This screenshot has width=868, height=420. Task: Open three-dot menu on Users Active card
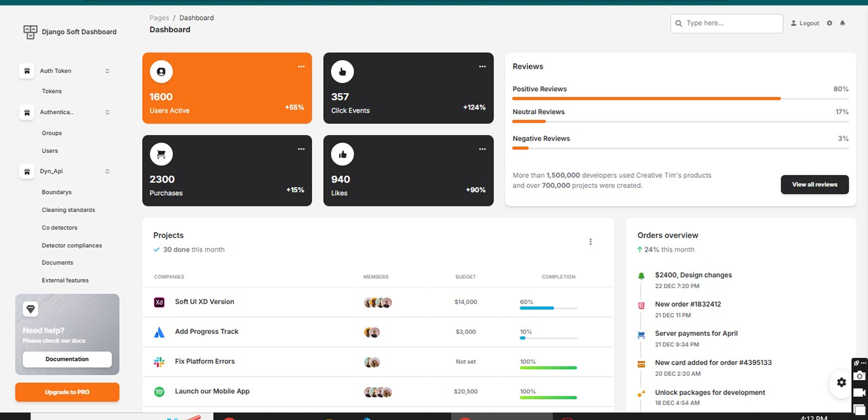[x=301, y=66]
